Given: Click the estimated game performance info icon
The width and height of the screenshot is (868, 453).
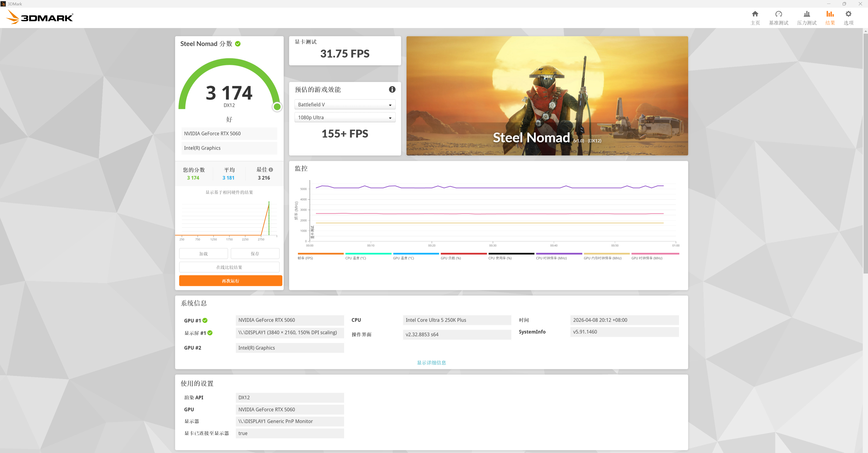Looking at the screenshot, I should (392, 90).
